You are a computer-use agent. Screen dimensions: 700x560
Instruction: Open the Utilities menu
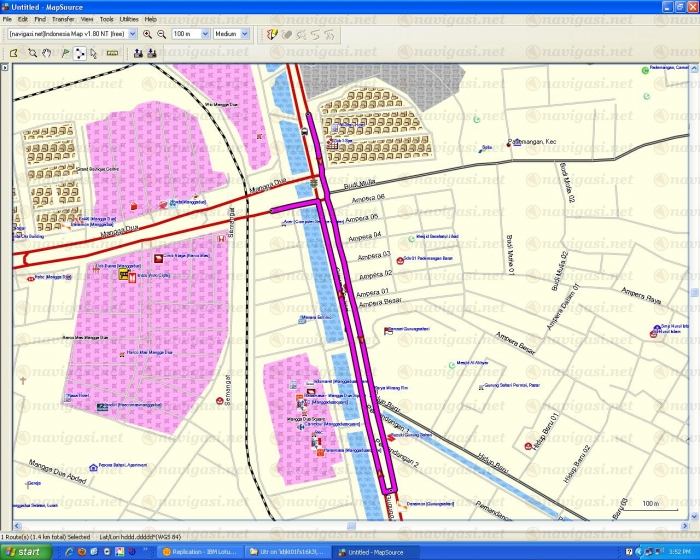pos(129,19)
